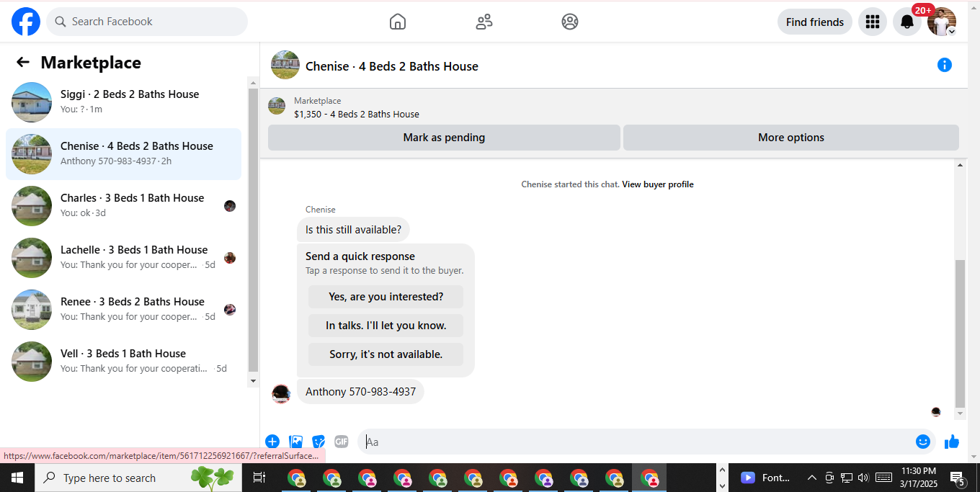Open the notifications bell
The height and width of the screenshot is (492, 980).
[907, 22]
